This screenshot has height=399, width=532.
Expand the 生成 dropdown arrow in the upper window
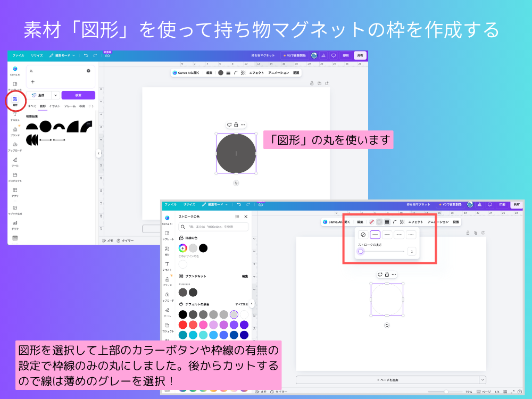point(55,95)
